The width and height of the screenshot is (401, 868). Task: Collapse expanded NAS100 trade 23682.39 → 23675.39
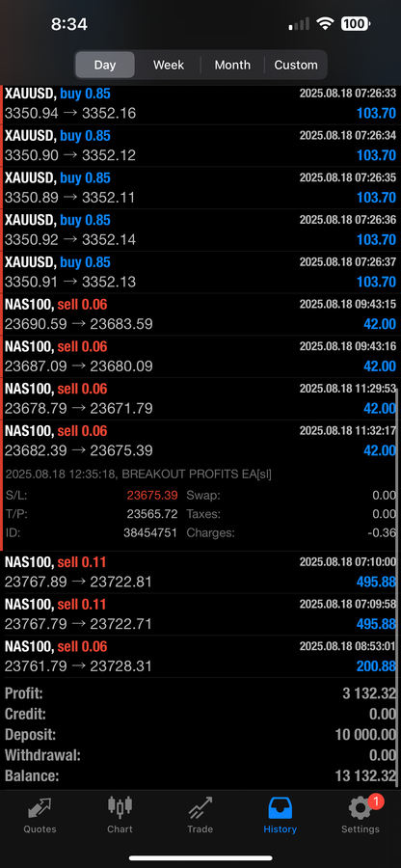tap(200, 441)
